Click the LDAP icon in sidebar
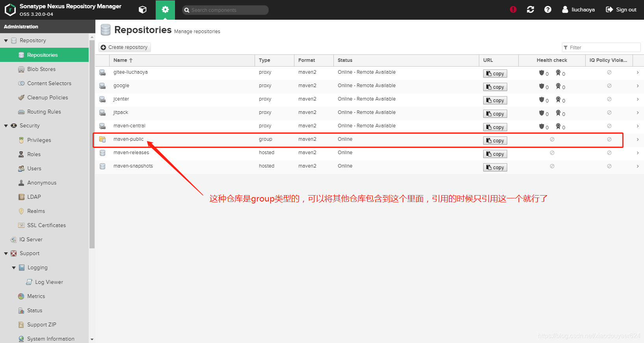 tap(21, 197)
